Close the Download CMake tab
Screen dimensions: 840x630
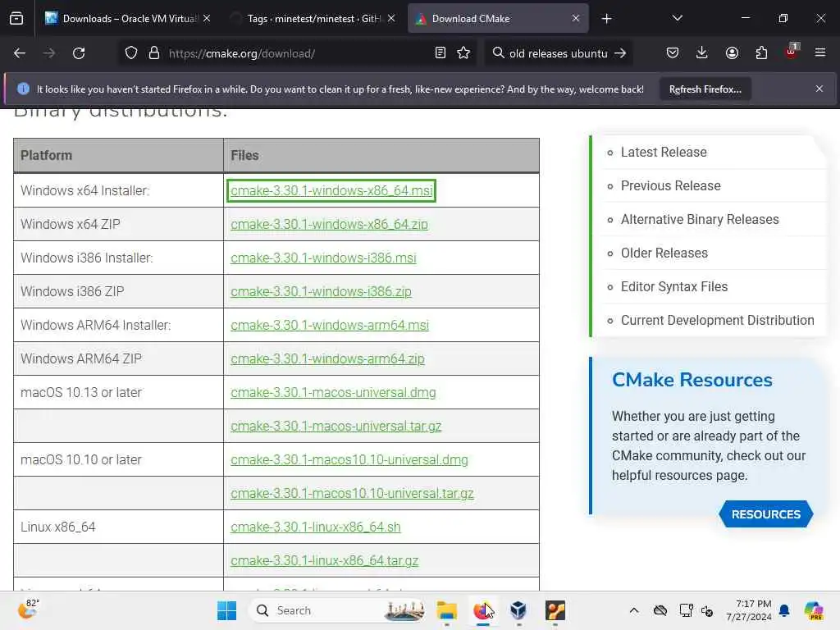pos(575,19)
